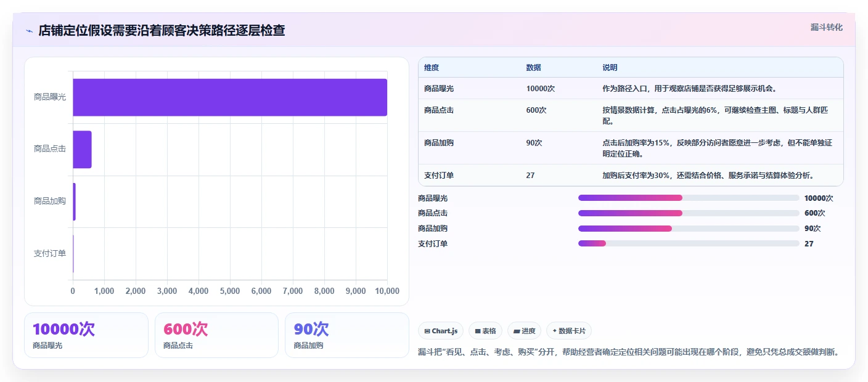Click the description starting 点击后加购率为15%

pos(717,148)
